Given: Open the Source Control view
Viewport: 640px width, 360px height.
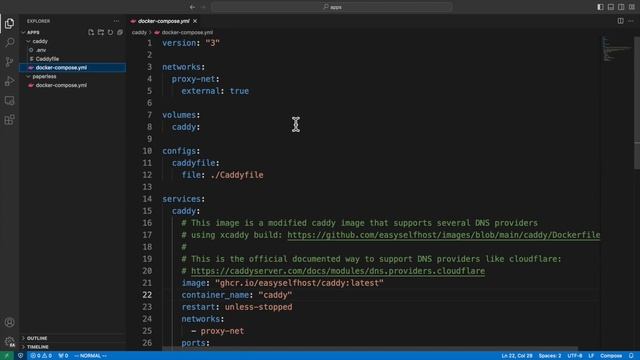Looking at the screenshot, I should coord(9,62).
